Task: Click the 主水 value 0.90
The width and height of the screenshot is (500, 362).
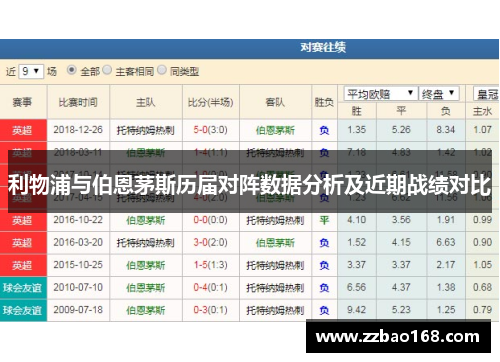Action: (x=482, y=242)
